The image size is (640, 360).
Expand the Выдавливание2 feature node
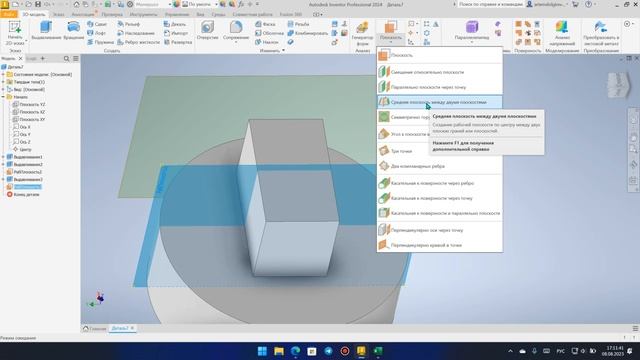[x=3, y=164]
